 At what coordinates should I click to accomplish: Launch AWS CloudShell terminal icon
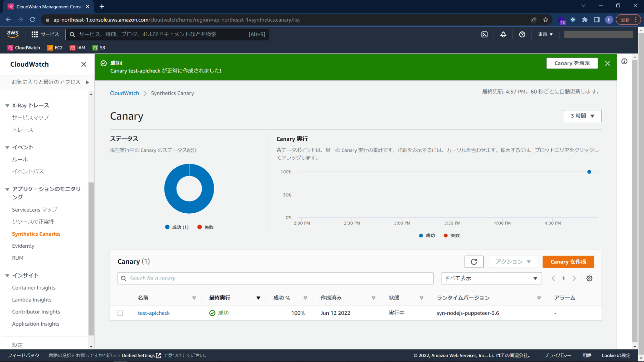coord(484,34)
